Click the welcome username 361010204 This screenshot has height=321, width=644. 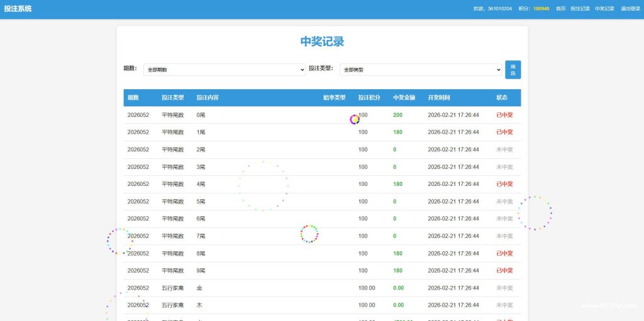500,9
